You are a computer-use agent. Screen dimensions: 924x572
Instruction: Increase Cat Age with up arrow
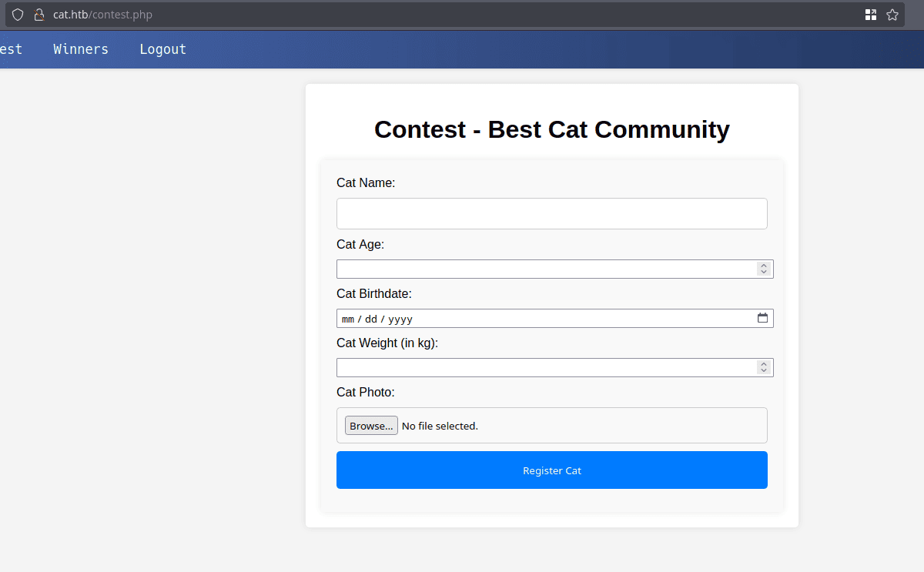click(764, 266)
